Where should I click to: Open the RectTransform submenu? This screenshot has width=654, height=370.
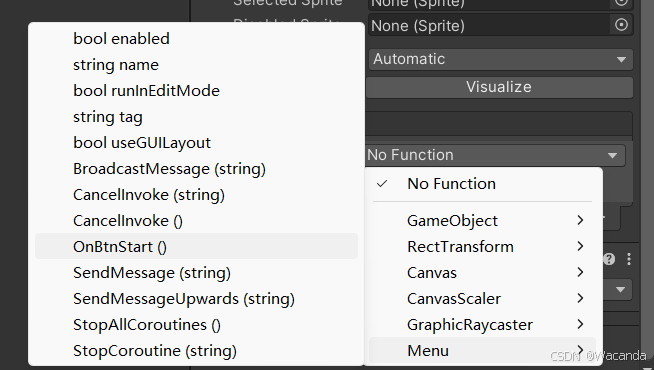click(x=482, y=247)
